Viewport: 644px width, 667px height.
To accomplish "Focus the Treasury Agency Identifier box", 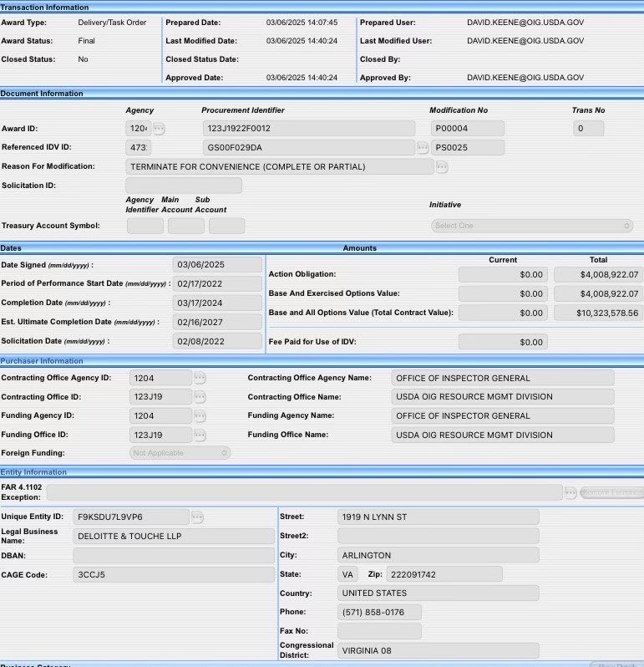I will click(x=145, y=226).
